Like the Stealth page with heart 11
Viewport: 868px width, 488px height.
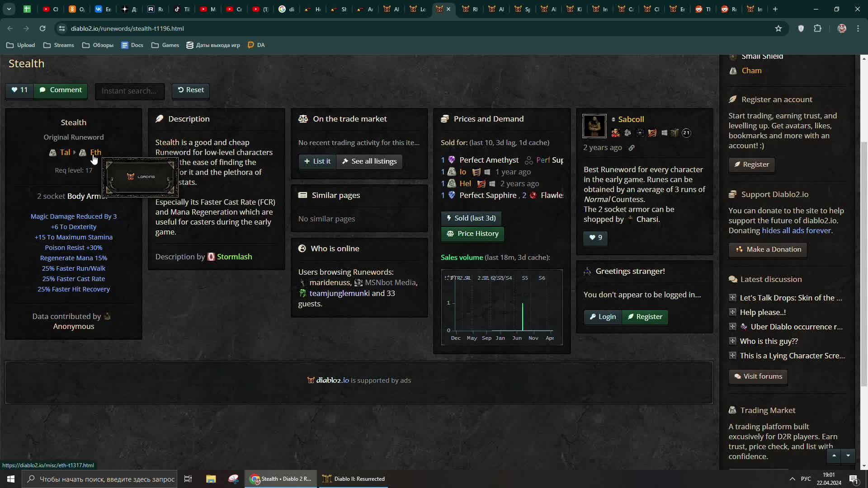pyautogui.click(x=19, y=90)
